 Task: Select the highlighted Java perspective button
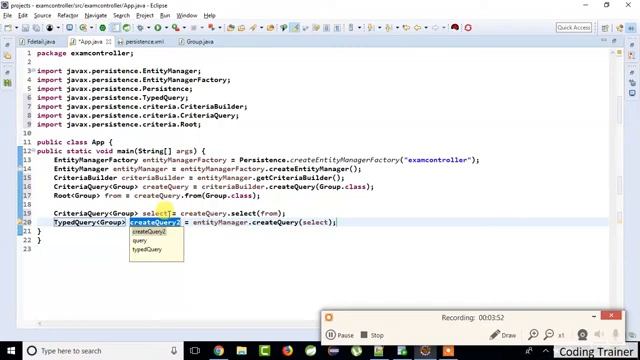click(631, 28)
